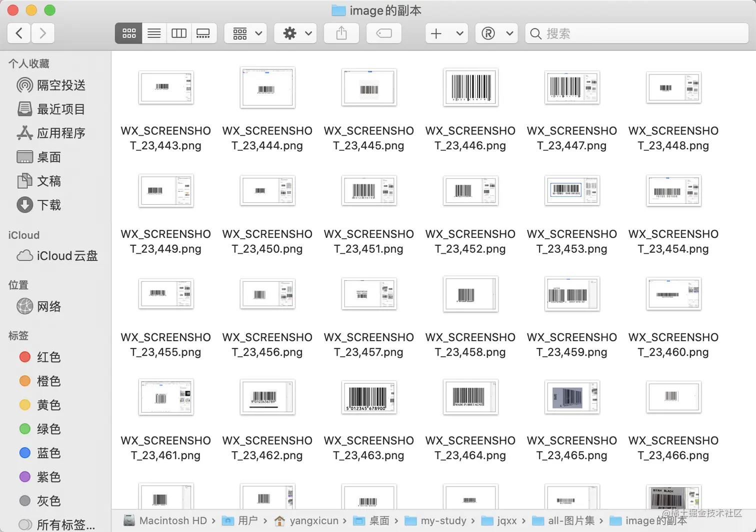
Task: Click Macintosh HD in path bar
Action: coord(165,521)
